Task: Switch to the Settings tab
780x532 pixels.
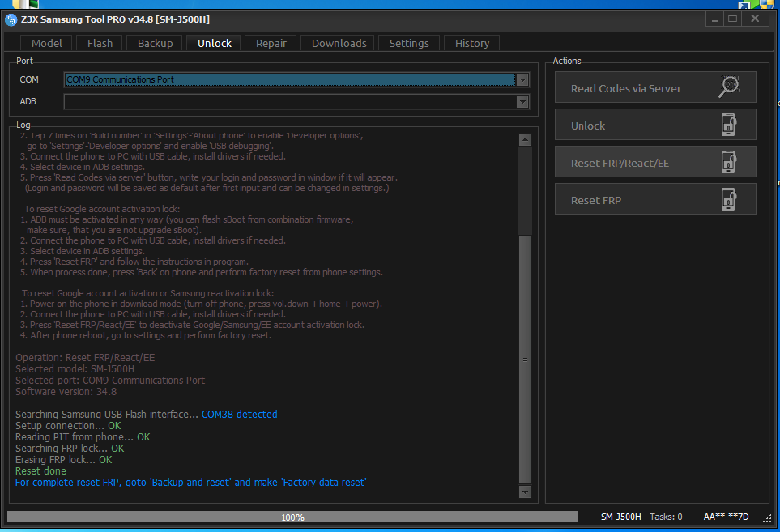Action: [409, 43]
